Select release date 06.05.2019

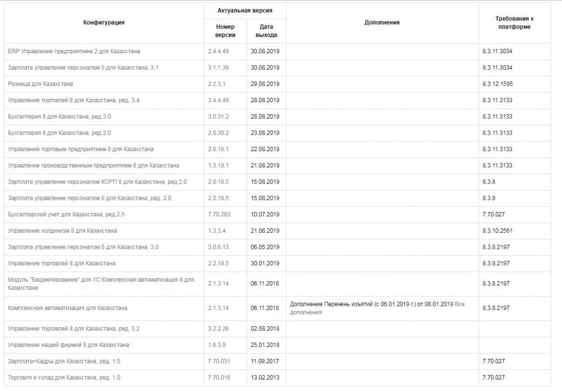coord(265,247)
